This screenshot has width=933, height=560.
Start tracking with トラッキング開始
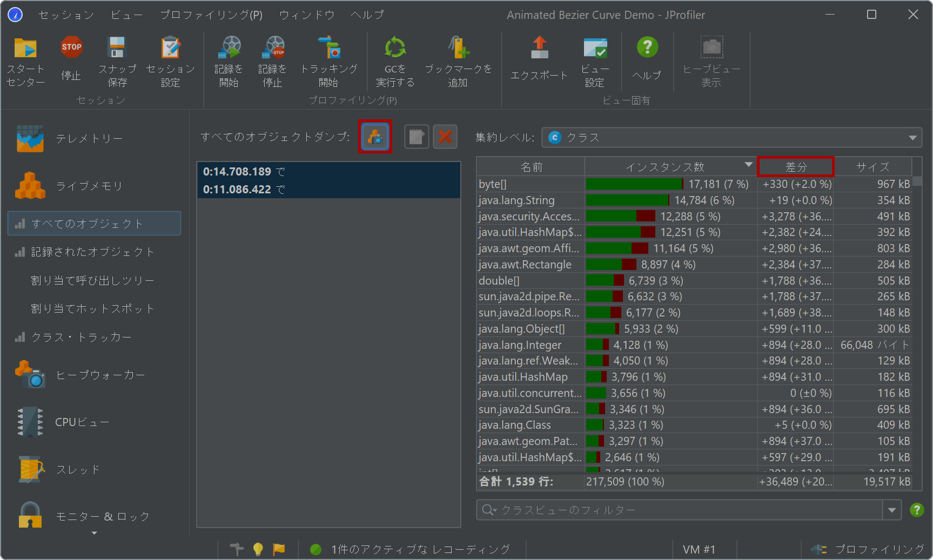click(328, 62)
